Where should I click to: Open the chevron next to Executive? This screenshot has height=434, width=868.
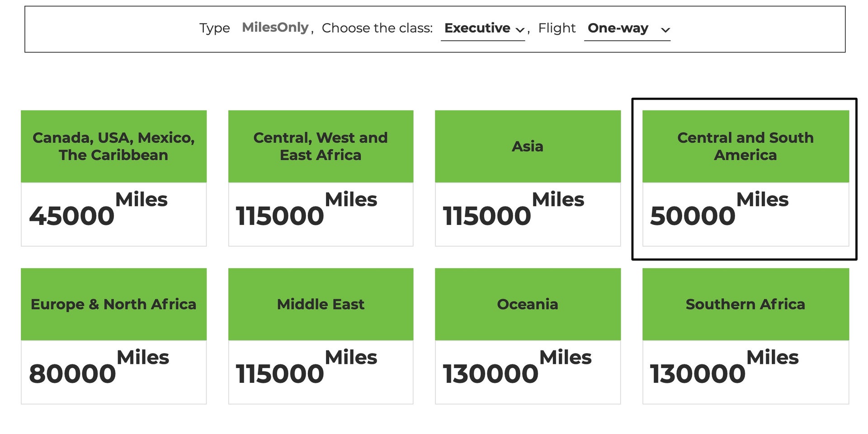click(521, 31)
